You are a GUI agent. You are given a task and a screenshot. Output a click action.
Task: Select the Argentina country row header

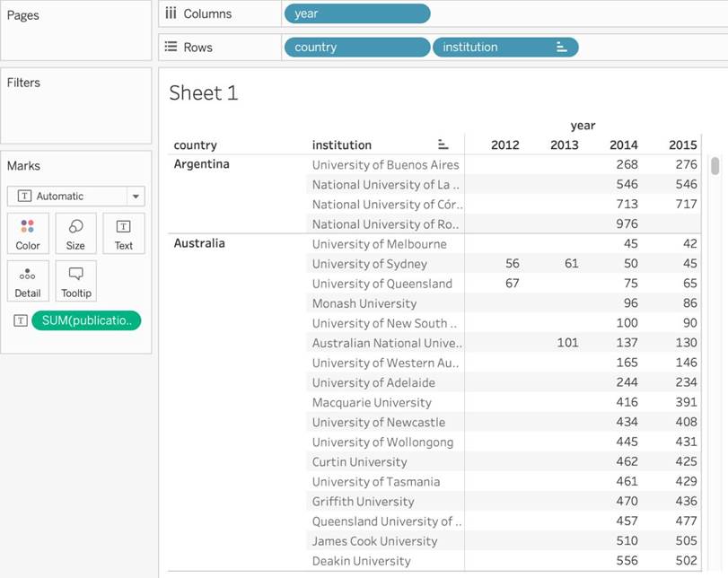tap(201, 164)
